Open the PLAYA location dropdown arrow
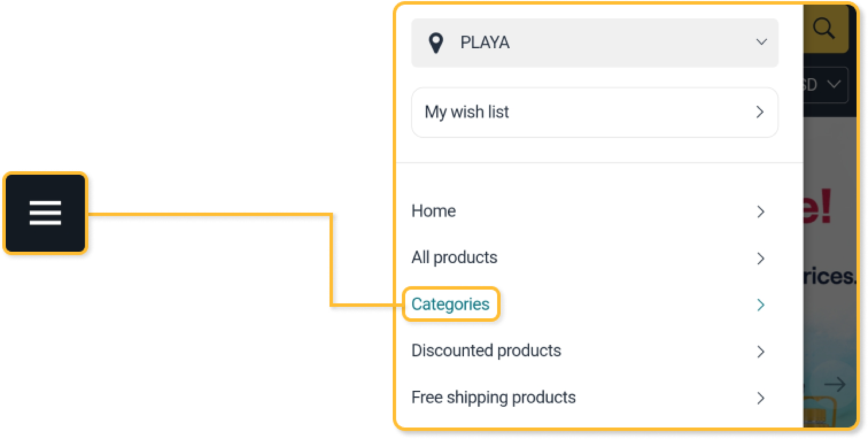The image size is (868, 439). [x=761, y=43]
